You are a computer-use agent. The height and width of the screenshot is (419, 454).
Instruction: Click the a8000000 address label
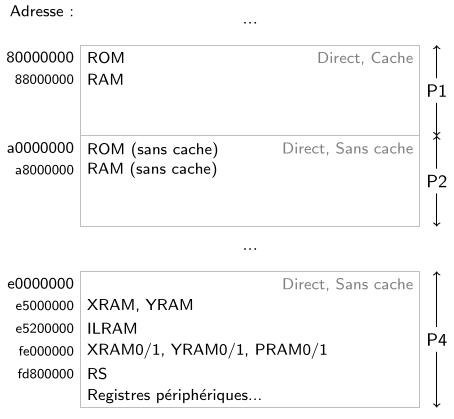tap(44, 170)
